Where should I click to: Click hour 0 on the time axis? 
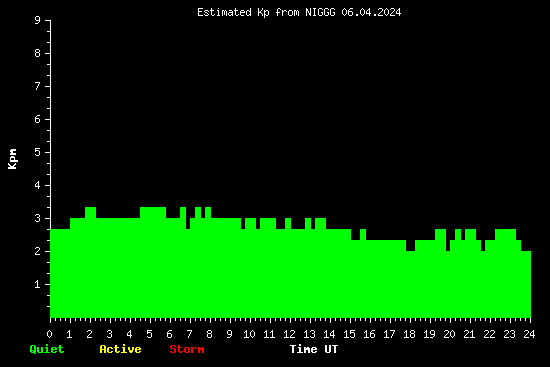click(x=49, y=334)
